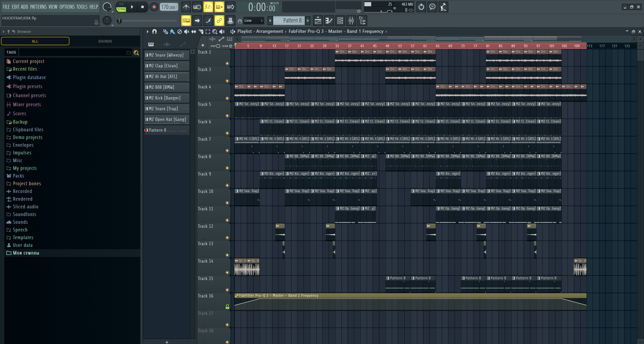The image size is (644, 344).
Task: Select the Slice tool in playlist toolbar
Action: point(201,31)
